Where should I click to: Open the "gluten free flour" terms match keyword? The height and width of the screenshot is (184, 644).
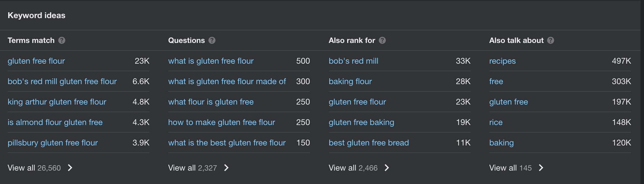pos(36,61)
